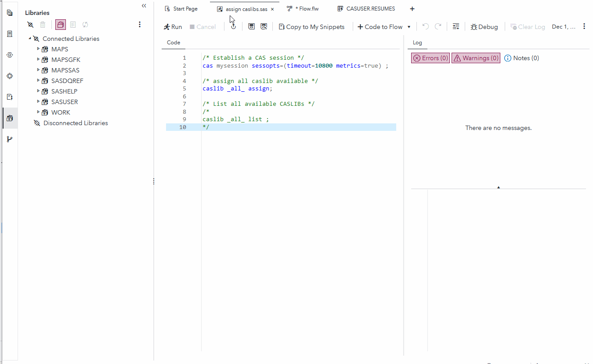Click the Cancel button in the toolbar
Screen dimensions: 593x364
point(202,27)
